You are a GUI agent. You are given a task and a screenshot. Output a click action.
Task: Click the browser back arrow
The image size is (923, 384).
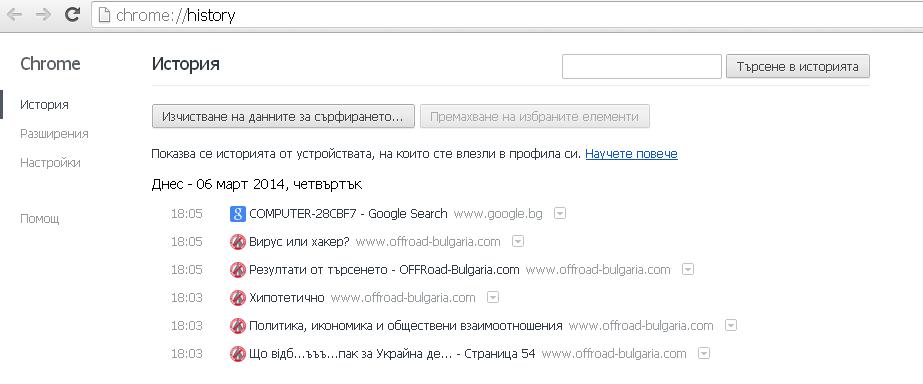[15, 15]
